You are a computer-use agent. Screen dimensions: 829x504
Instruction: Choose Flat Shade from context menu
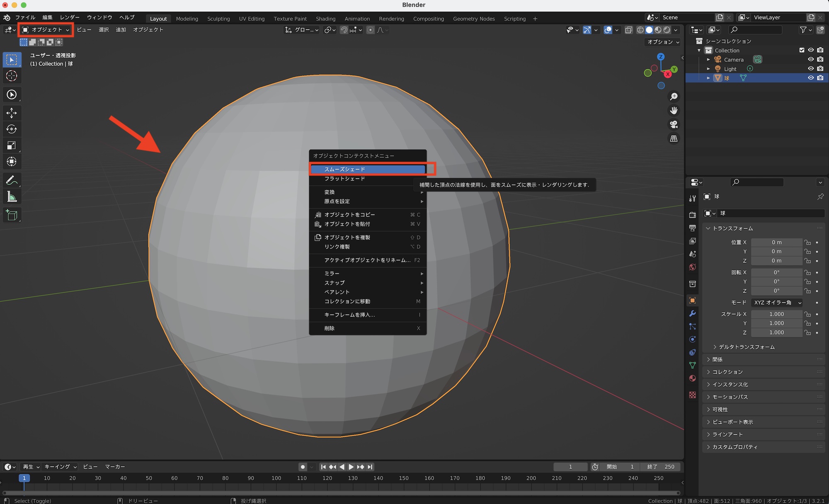coord(344,179)
